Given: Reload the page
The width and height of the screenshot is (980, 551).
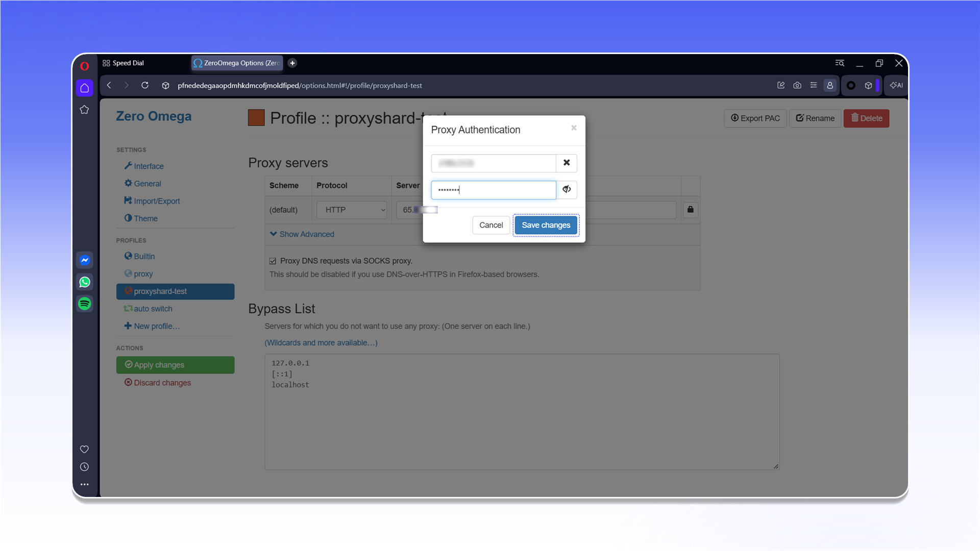Looking at the screenshot, I should pos(145,85).
